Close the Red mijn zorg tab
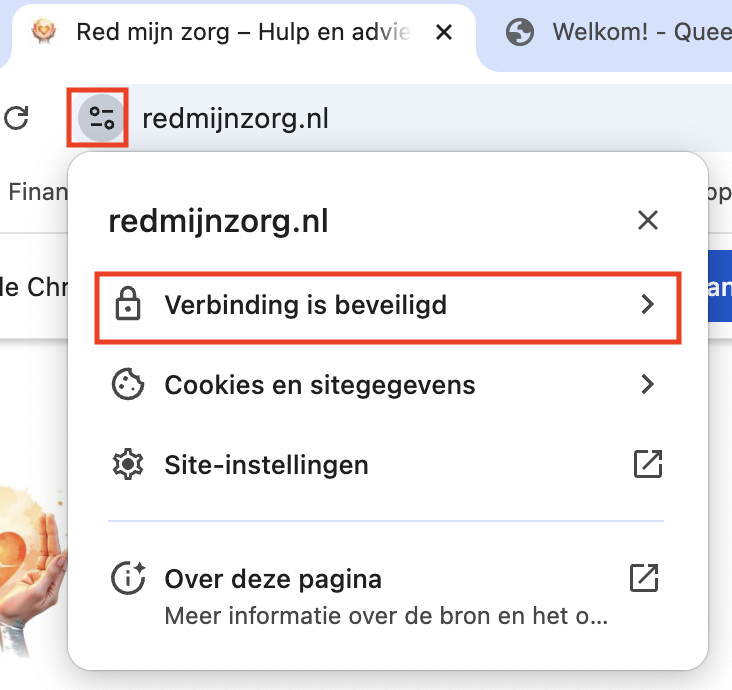 (x=444, y=33)
